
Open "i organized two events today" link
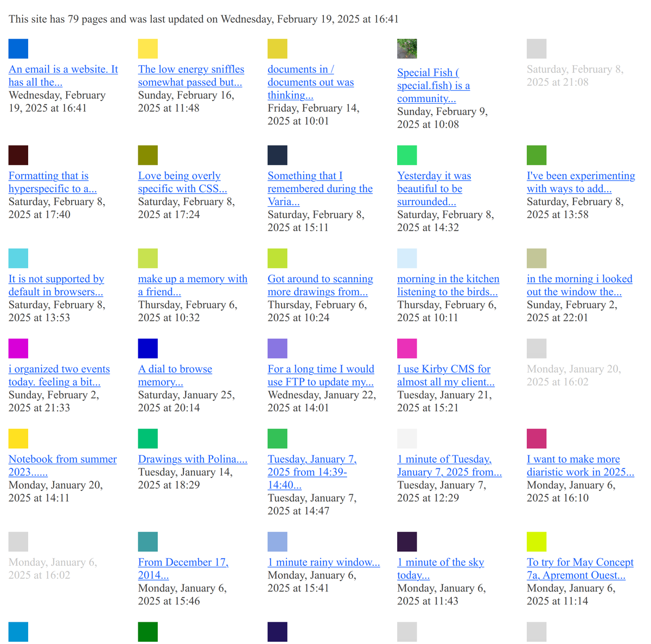(59, 375)
